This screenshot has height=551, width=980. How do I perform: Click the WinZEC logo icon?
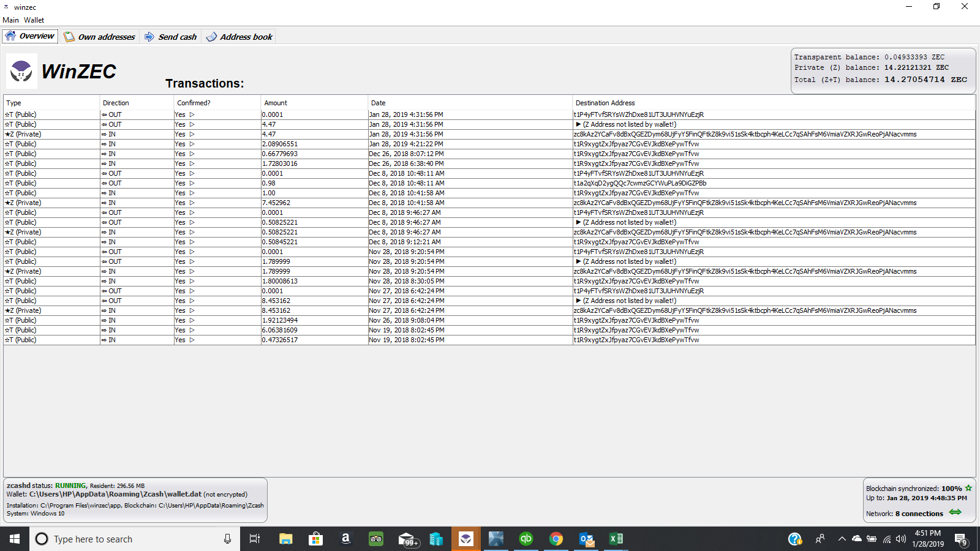(x=21, y=71)
